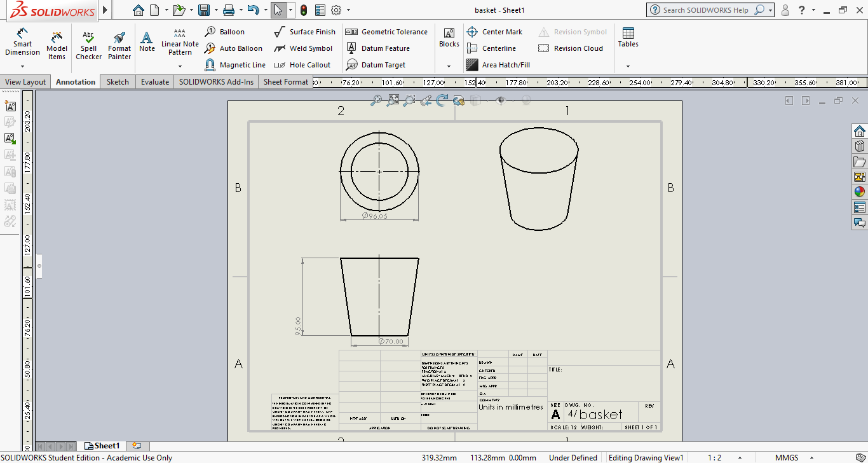The image size is (868, 463).
Task: Click the 1 : 2 scale in status bar
Action: point(714,458)
